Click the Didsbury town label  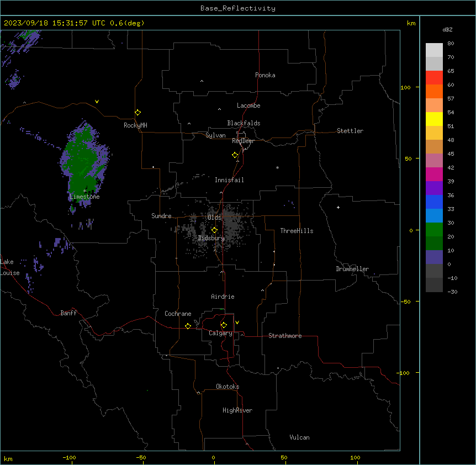tap(211, 238)
